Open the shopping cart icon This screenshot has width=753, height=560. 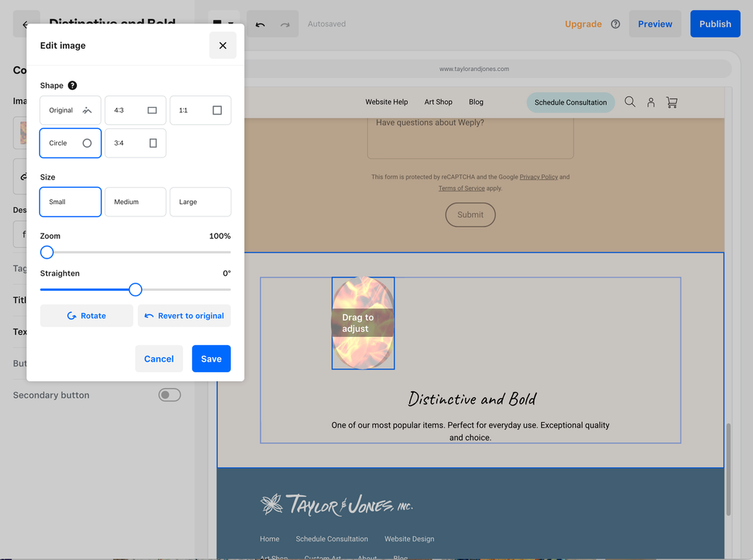[x=672, y=103]
